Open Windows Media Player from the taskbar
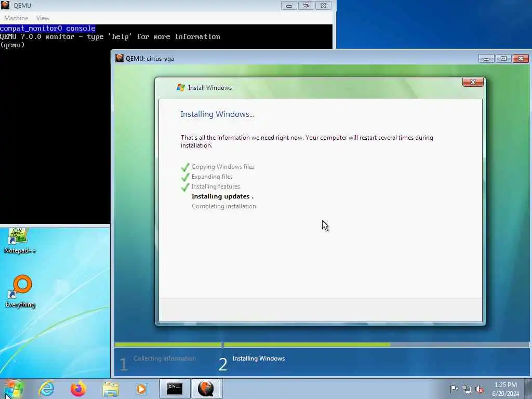 click(141, 389)
